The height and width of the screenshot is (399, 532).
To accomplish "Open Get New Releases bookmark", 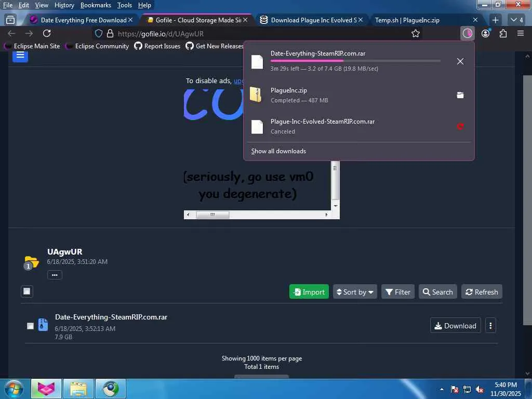I will 215,46.
